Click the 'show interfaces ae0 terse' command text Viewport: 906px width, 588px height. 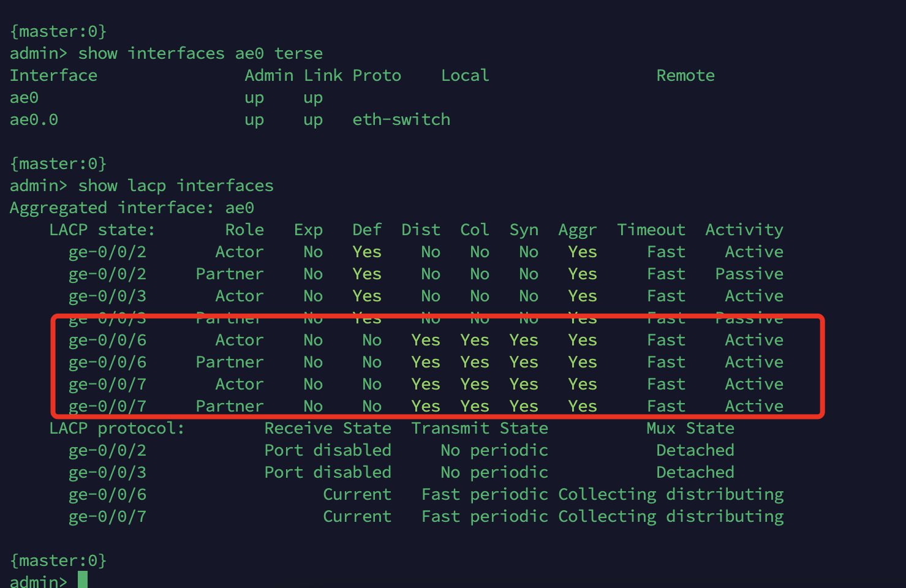click(200, 54)
